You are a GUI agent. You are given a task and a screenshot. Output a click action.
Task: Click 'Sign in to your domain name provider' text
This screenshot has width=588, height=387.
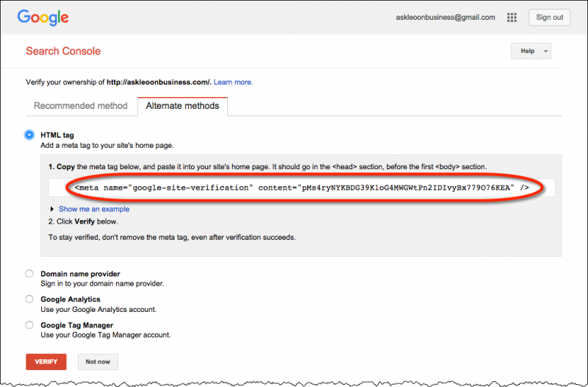point(102,284)
